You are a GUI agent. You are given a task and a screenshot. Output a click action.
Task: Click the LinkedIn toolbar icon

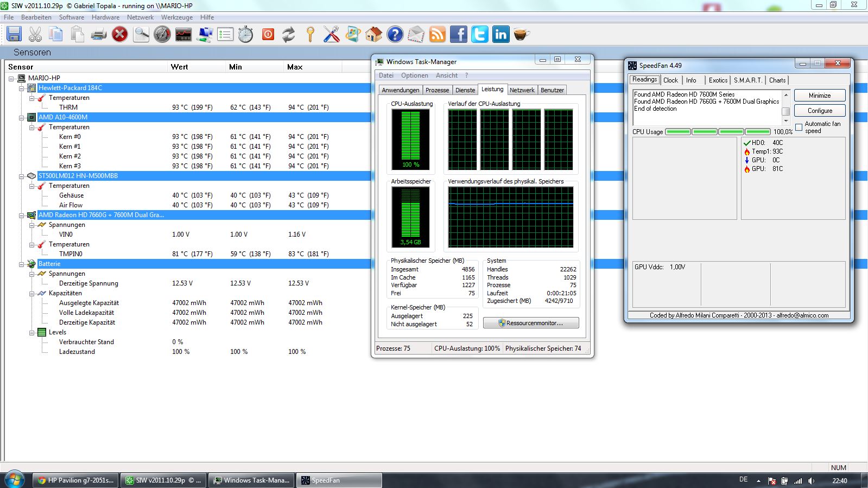pos(500,34)
